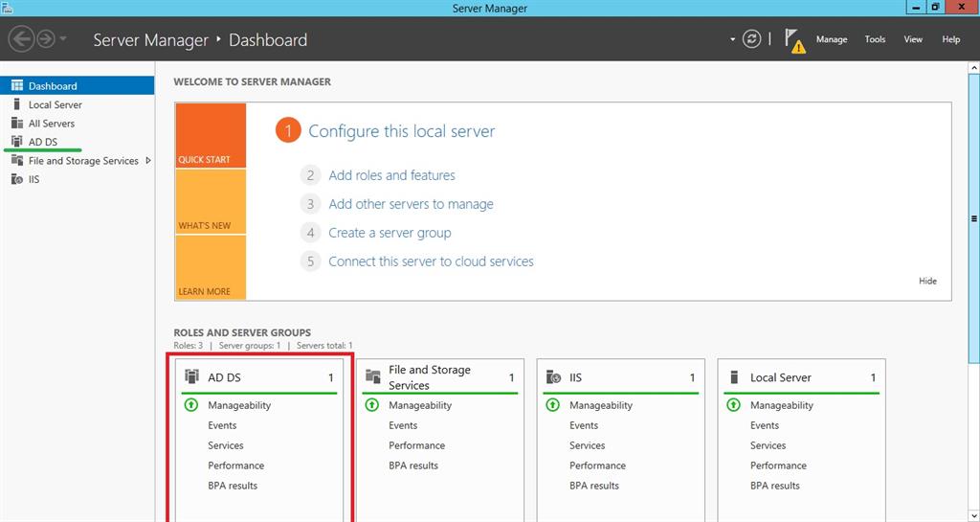The width and height of the screenshot is (980, 522).
Task: Open the QUICK START tile
Action: point(211,136)
